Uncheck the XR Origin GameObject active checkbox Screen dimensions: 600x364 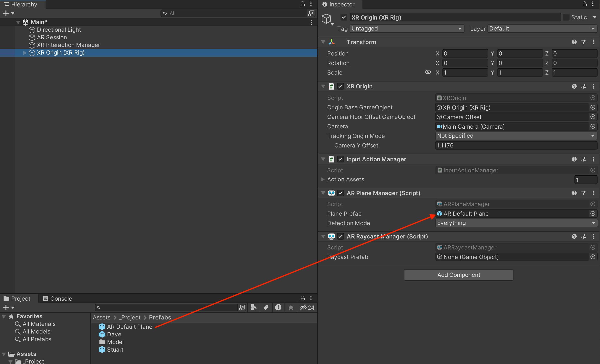[x=344, y=17]
